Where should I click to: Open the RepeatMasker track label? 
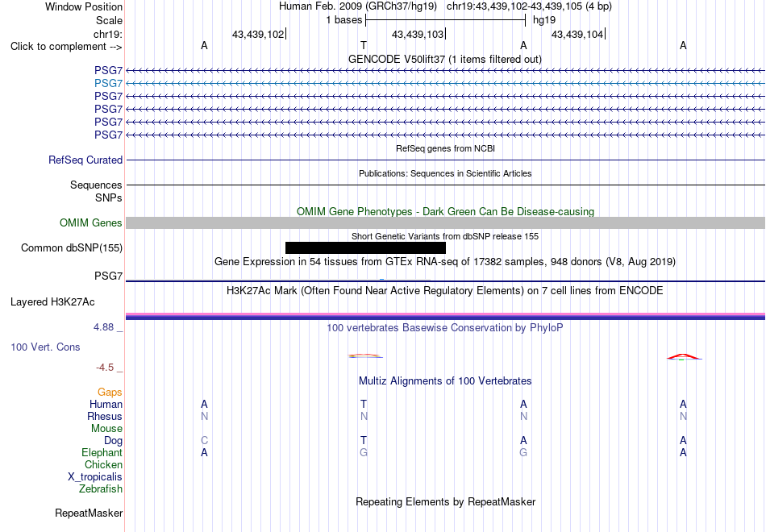point(89,513)
